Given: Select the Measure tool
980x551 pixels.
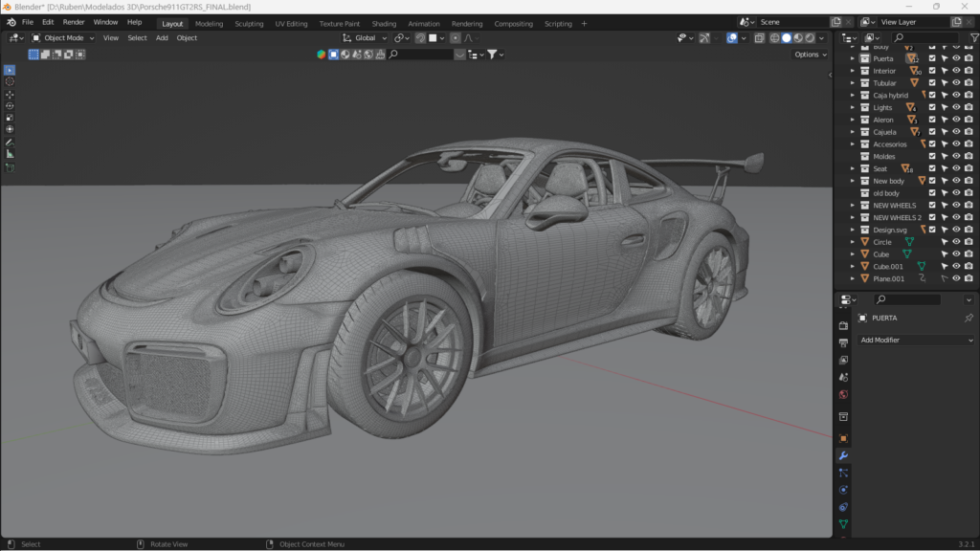Looking at the screenshot, I should (10, 154).
